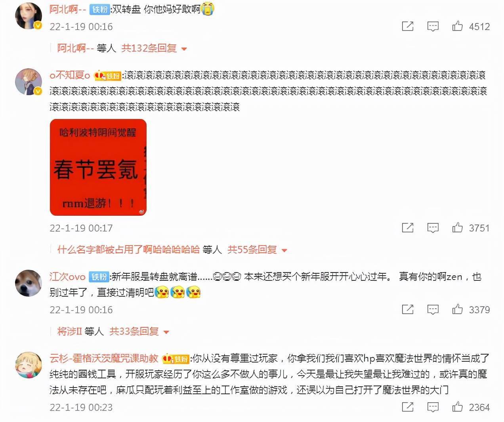Screen dimensions: 504x422
Task: Expand the 共55条回复 replies list
Action: pyautogui.click(x=257, y=249)
